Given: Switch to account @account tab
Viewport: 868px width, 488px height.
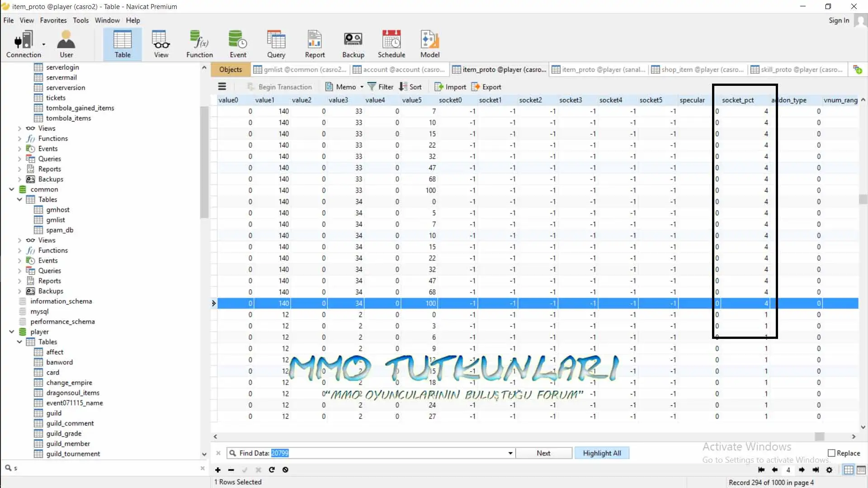Looking at the screenshot, I should pos(399,70).
